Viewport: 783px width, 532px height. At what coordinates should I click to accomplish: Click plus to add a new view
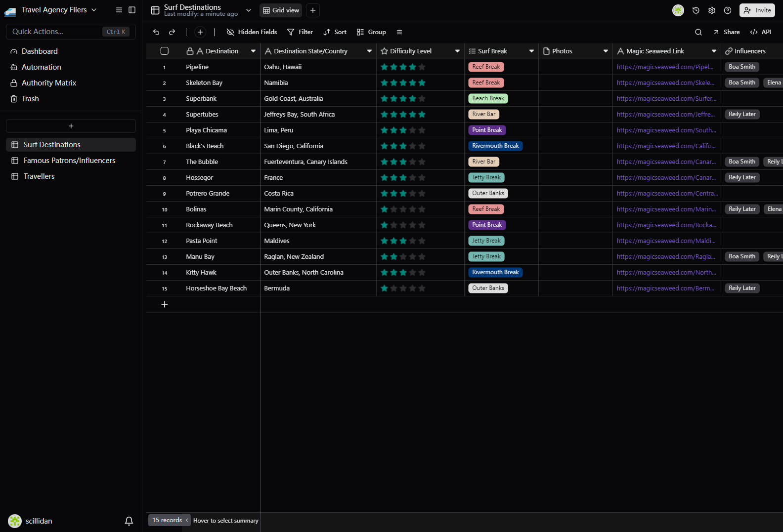point(313,10)
